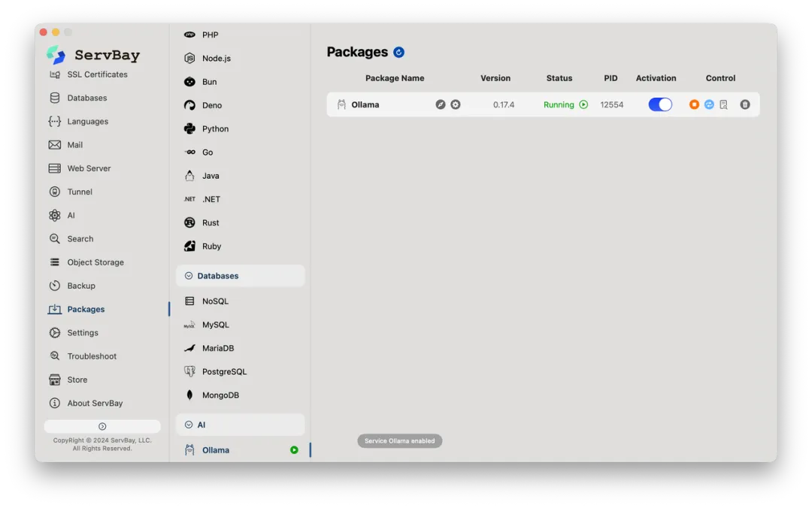This screenshot has height=508, width=812.
Task: Click the Version column header
Action: [495, 78]
